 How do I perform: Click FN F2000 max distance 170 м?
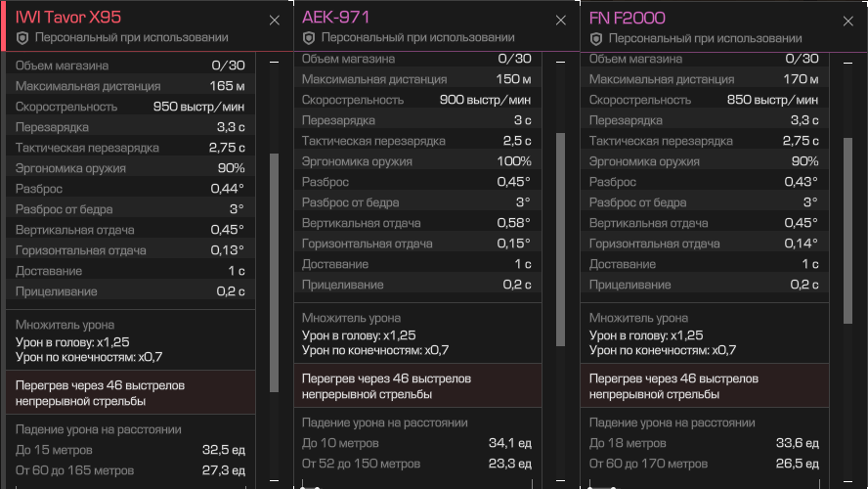click(801, 79)
